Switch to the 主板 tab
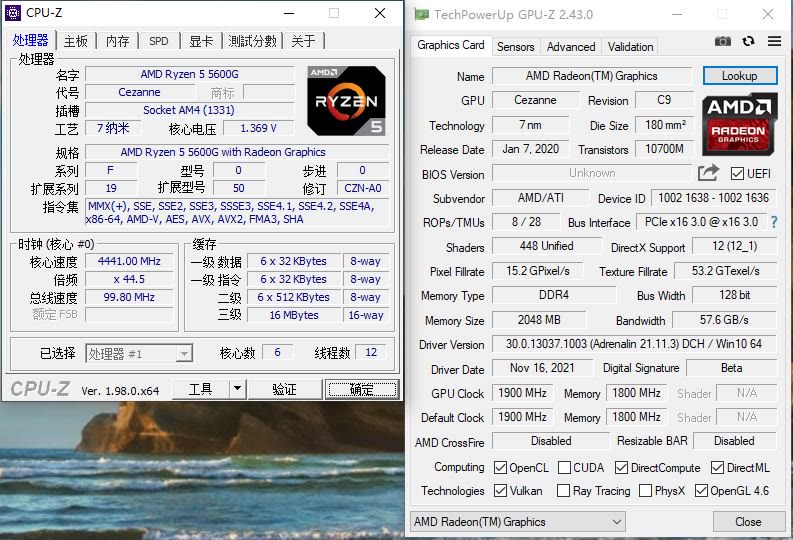The height and width of the screenshot is (540, 793). [76, 41]
